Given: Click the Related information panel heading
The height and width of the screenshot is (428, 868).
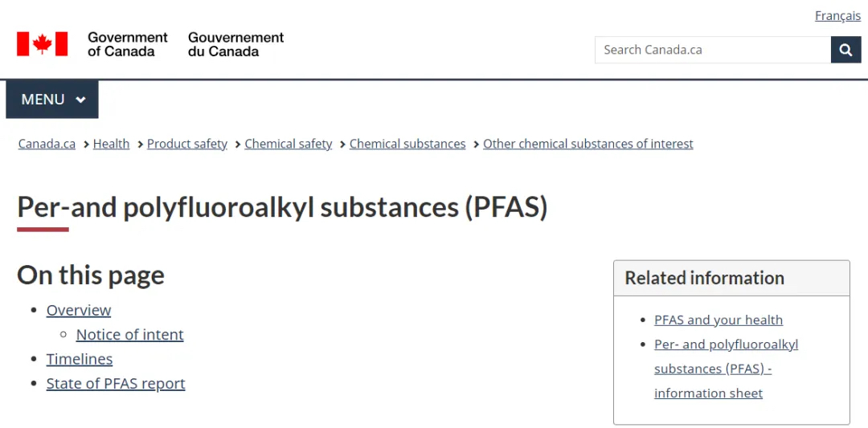Looking at the screenshot, I should pyautogui.click(x=705, y=278).
